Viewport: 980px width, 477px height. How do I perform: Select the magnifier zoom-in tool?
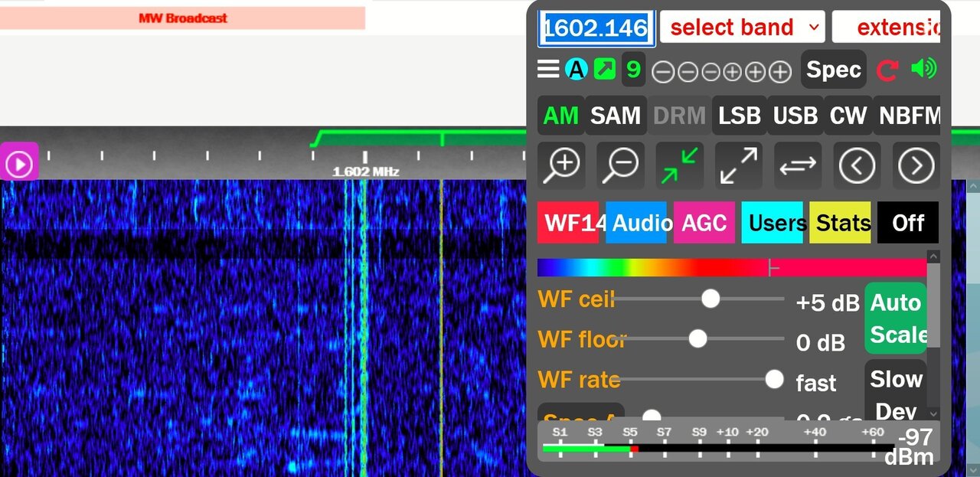[560, 165]
